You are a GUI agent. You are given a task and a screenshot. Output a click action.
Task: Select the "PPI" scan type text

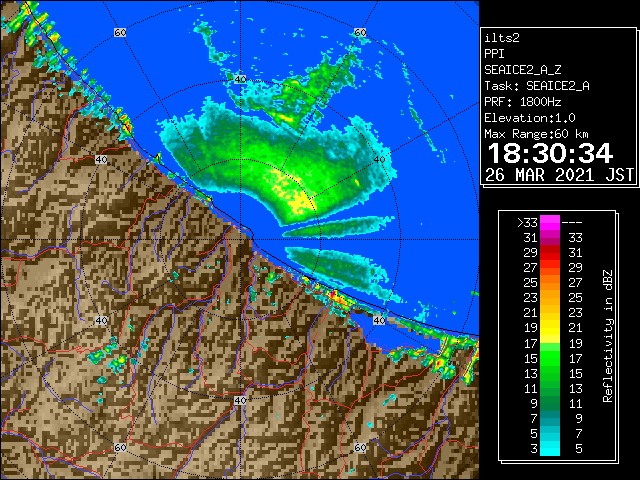pos(494,54)
